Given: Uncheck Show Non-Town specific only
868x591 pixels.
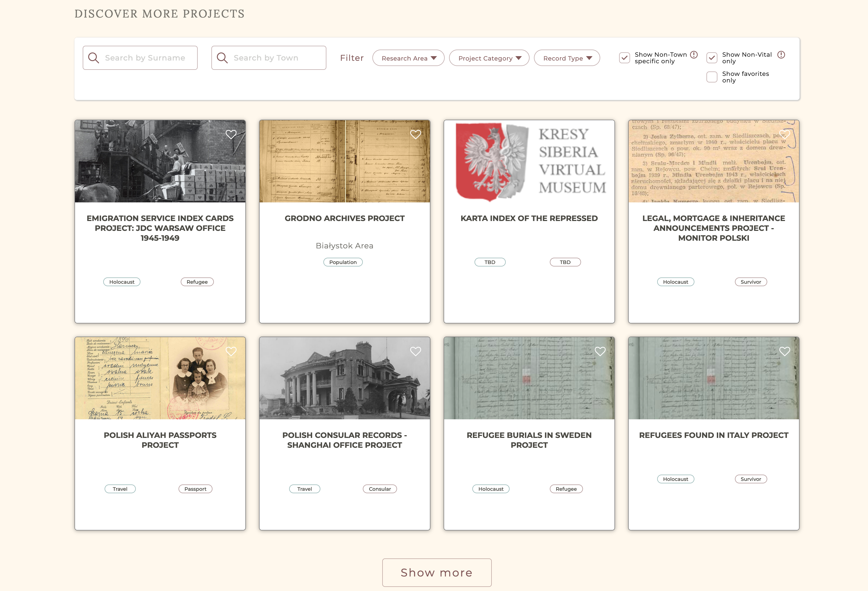Looking at the screenshot, I should point(624,58).
